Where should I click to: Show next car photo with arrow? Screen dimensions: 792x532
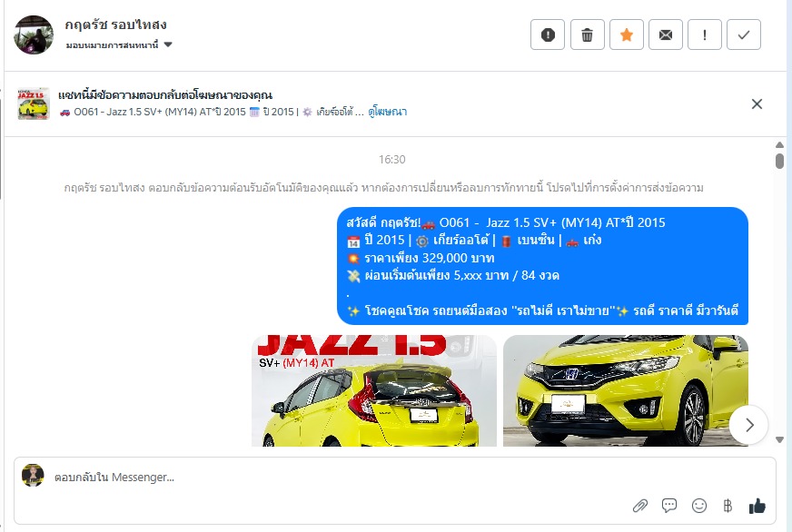click(749, 425)
